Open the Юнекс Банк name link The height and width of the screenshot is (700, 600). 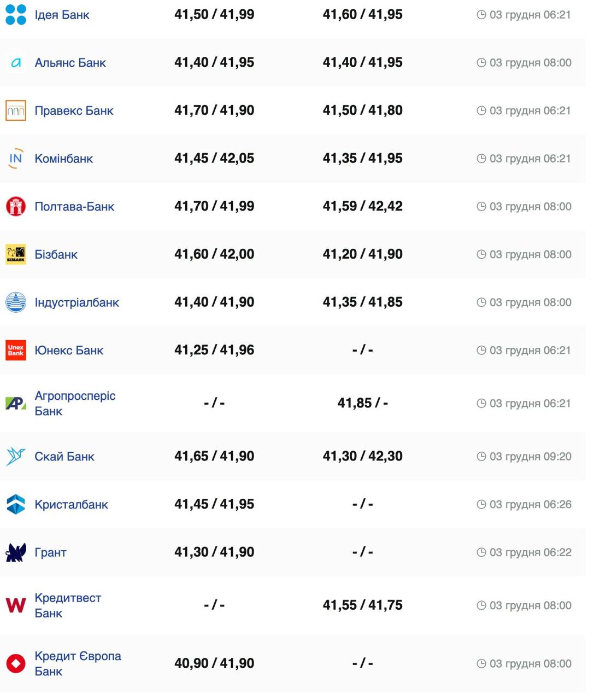69,351
